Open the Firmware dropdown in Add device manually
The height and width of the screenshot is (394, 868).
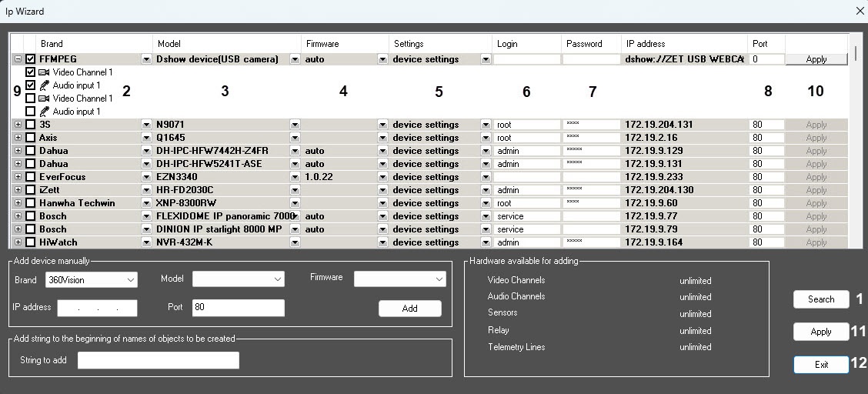coord(399,279)
